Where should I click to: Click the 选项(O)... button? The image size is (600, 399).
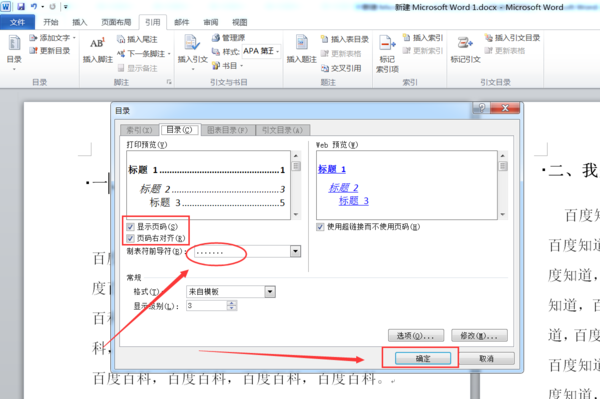click(x=416, y=335)
